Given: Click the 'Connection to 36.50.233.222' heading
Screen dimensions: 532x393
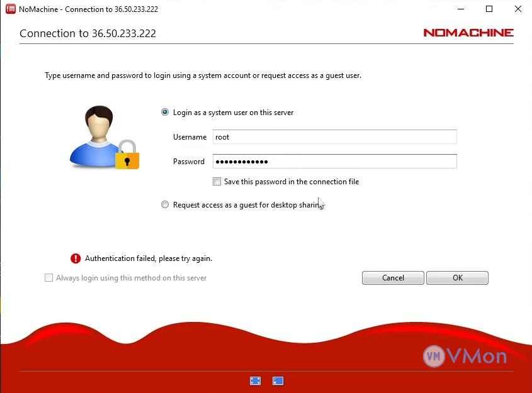Looking at the screenshot, I should (88, 33).
